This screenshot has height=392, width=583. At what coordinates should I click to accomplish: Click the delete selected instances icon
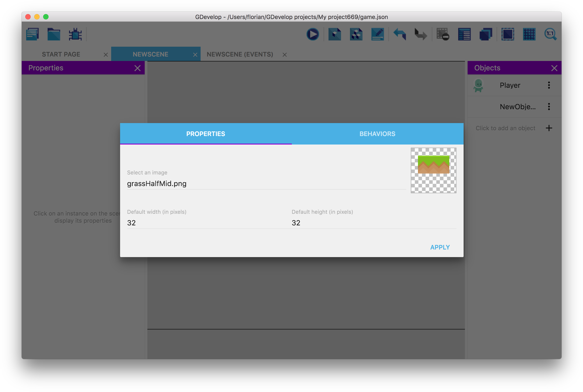point(443,34)
